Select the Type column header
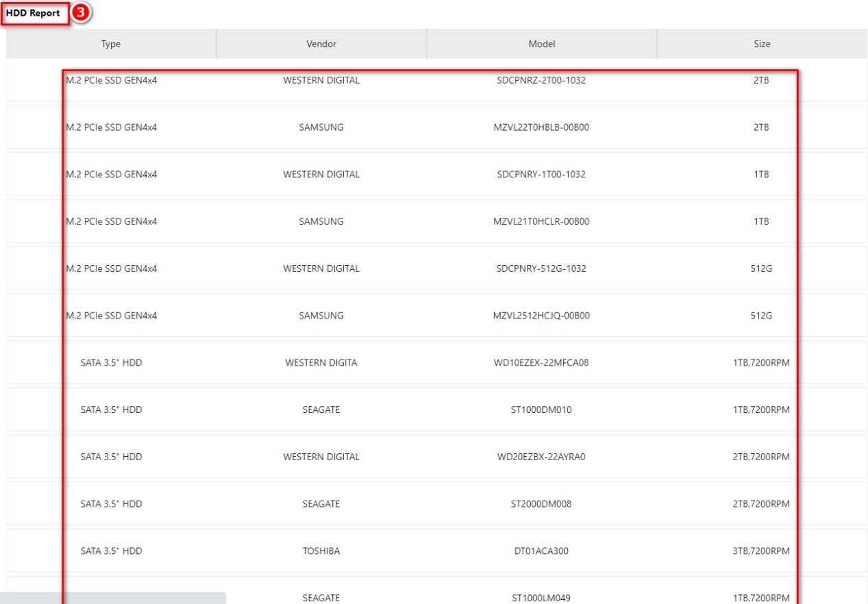Screen dimensions: 868x604 111,44
